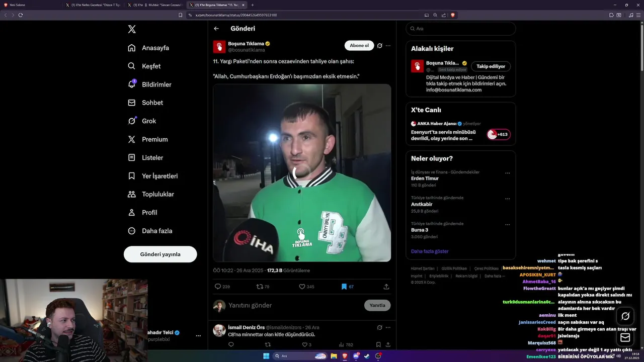Open Topluluklar communities
644x362 pixels.
pos(151,194)
